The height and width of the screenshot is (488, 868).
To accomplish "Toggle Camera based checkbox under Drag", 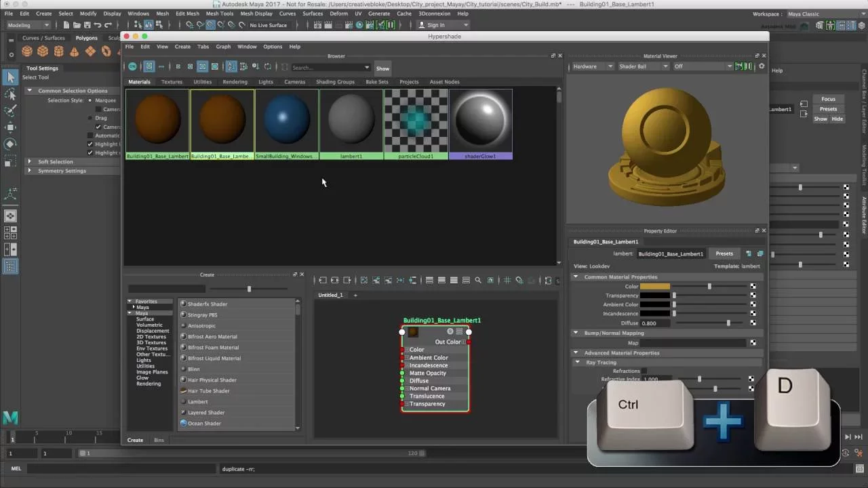I will (x=98, y=127).
